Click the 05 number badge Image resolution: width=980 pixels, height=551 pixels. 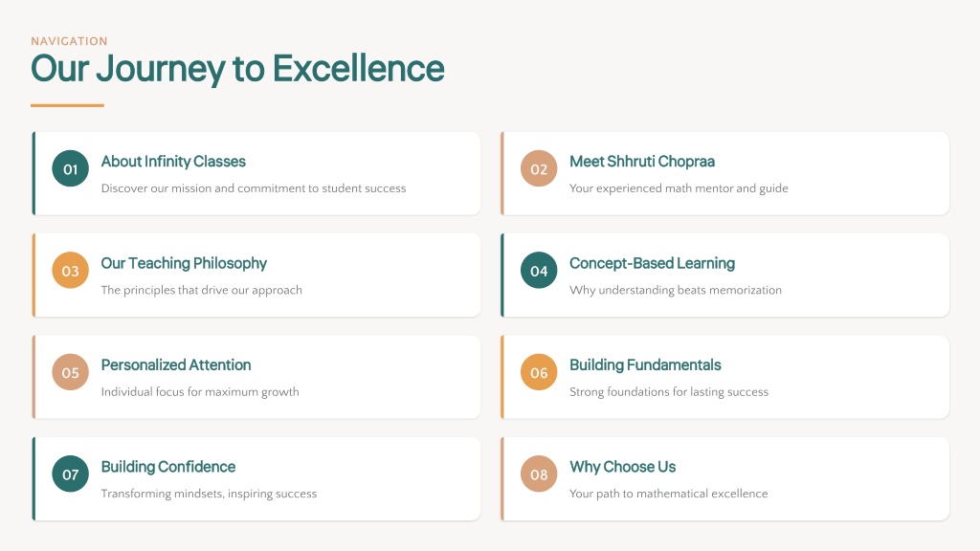pos(70,372)
